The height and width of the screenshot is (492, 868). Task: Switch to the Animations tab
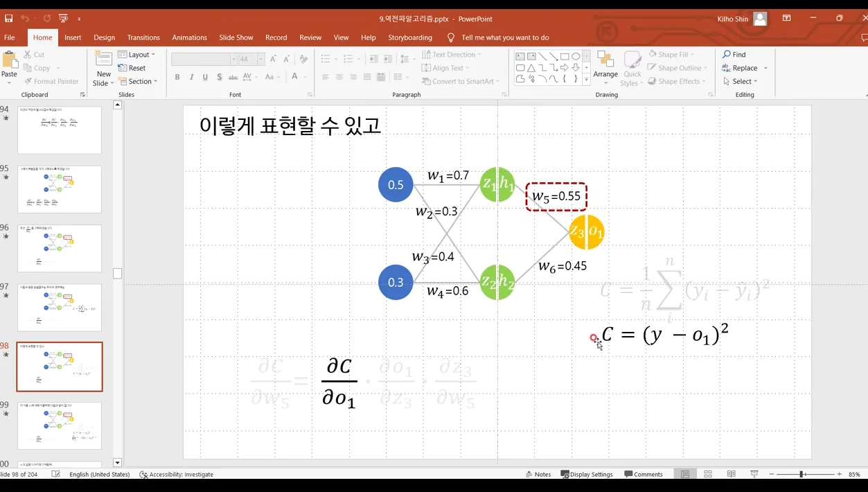189,37
